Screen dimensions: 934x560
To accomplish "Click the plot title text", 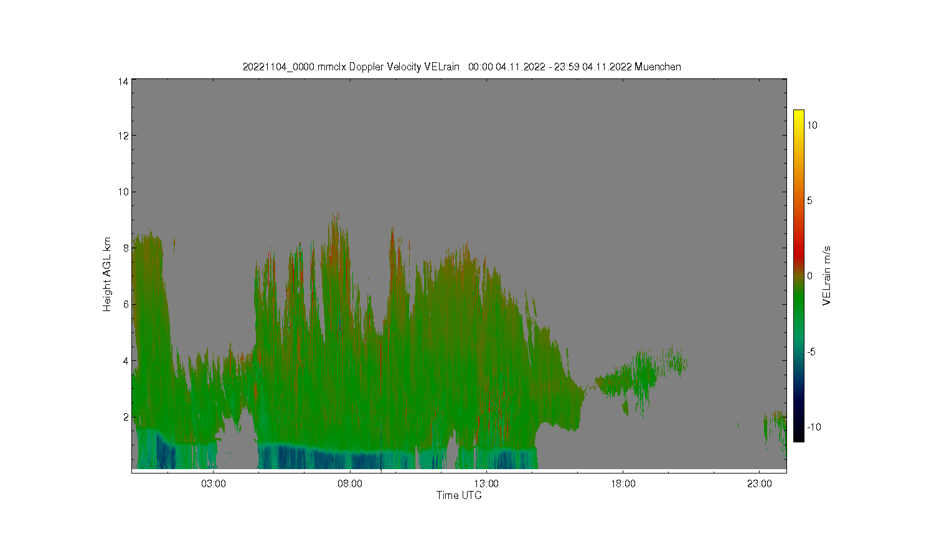I will 461,67.
